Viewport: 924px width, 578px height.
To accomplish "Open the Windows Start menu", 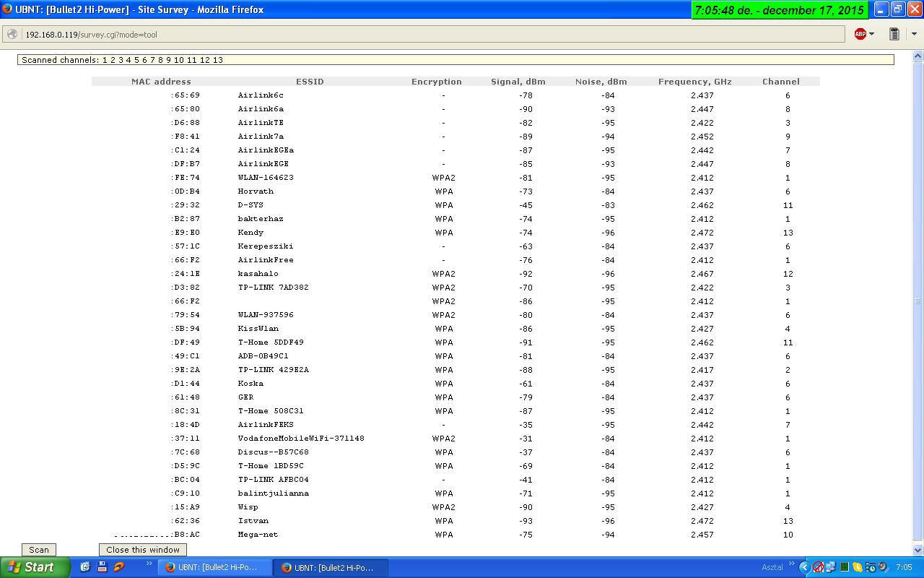I will 35,567.
